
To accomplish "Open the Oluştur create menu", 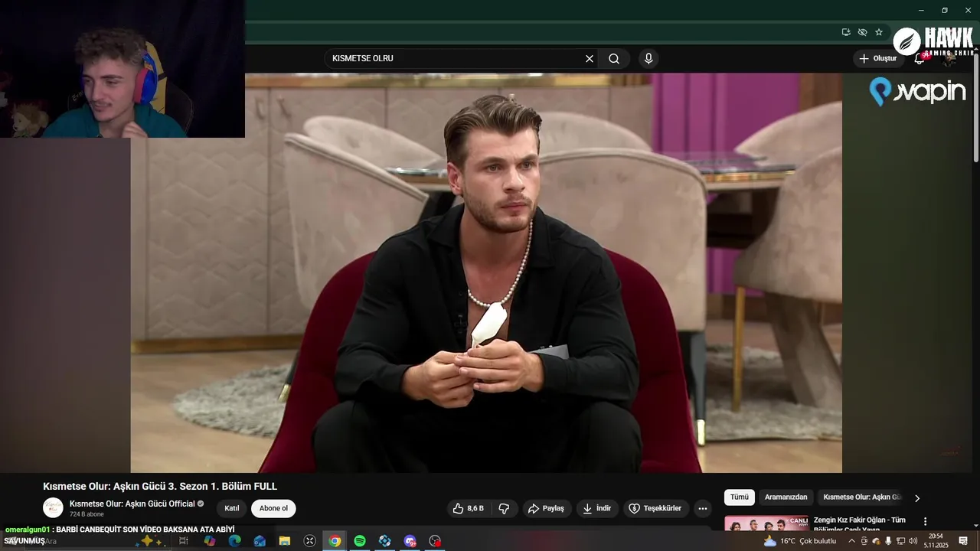I will [877, 59].
